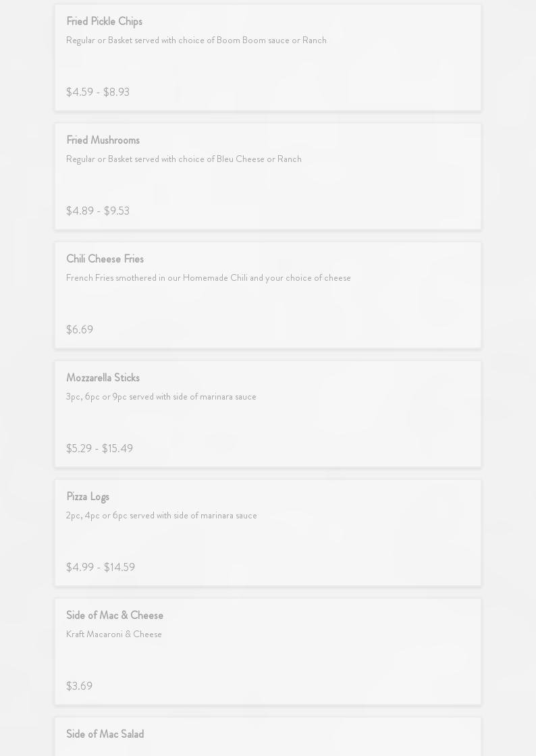Viewport: 536px width, 756px height.
Task: Click the 2pc, 4pc or 6pc description
Action: tap(161, 516)
